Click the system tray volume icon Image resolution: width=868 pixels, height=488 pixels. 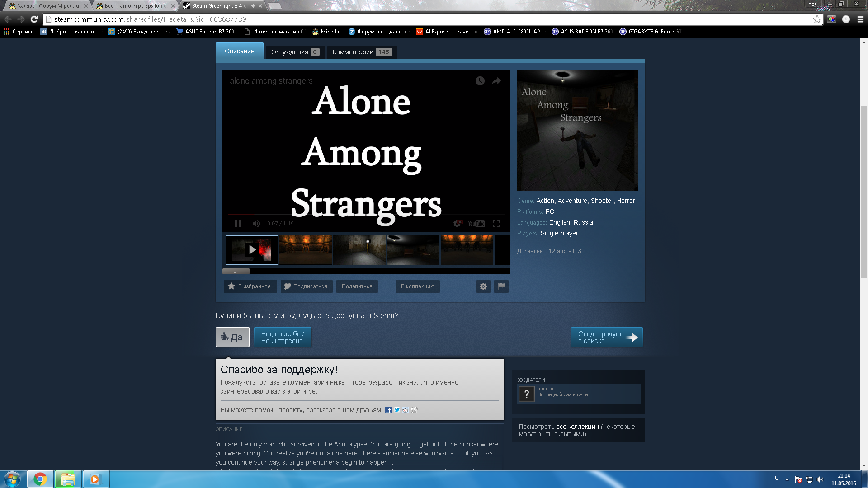coord(820,479)
